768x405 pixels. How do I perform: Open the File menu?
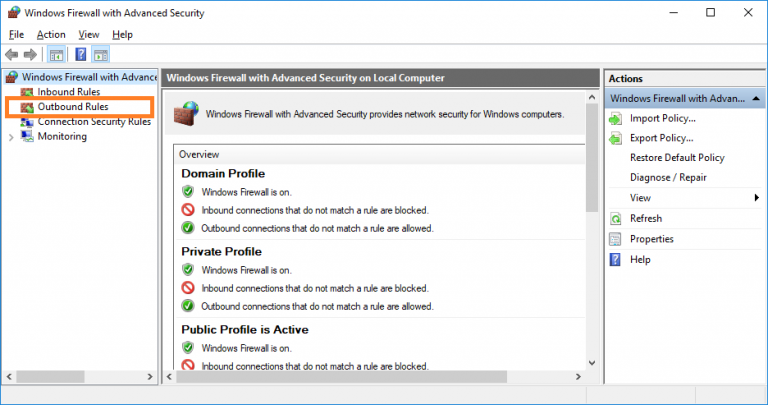(x=16, y=34)
